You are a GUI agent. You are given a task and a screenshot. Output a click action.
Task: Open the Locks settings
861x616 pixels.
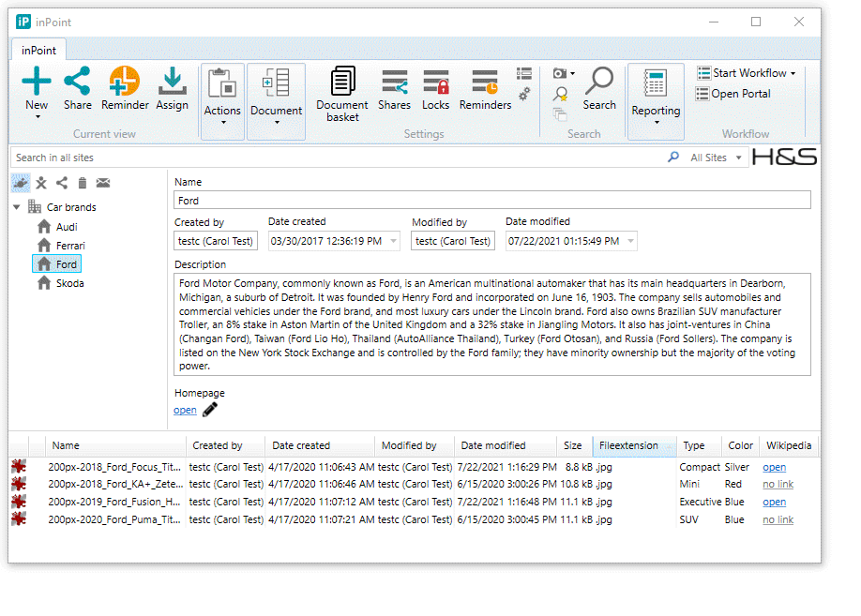(x=435, y=91)
